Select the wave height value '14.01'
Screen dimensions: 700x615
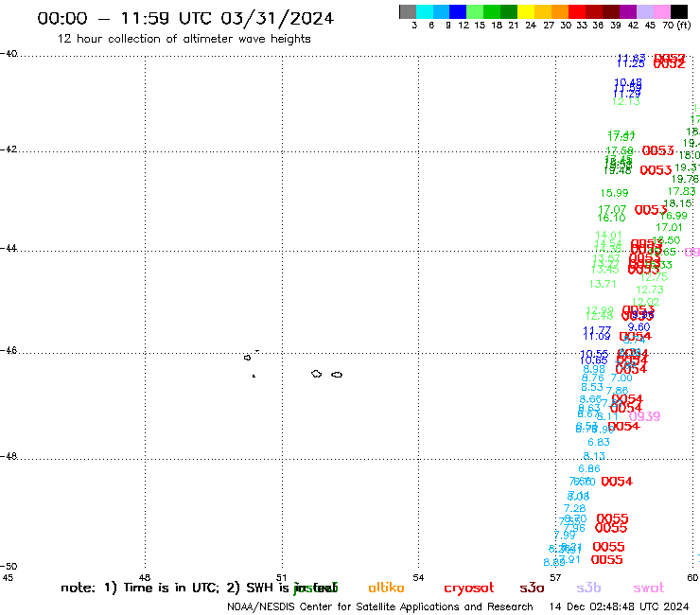pyautogui.click(x=608, y=235)
